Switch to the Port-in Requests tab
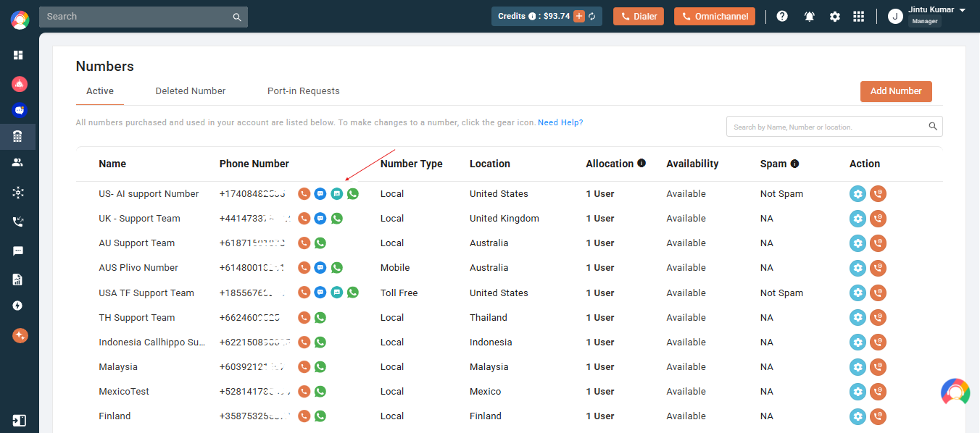This screenshot has width=980, height=433. 304,91
